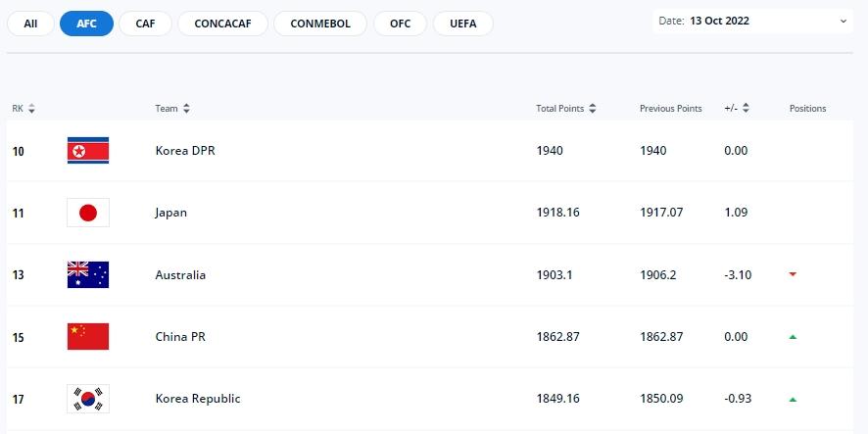This screenshot has height=434, width=868.
Task: Click the China PR flag icon
Action: [x=88, y=337]
